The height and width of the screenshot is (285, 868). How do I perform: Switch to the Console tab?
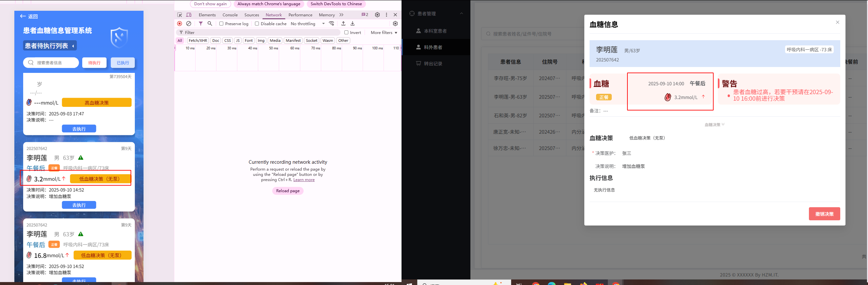[x=230, y=15]
